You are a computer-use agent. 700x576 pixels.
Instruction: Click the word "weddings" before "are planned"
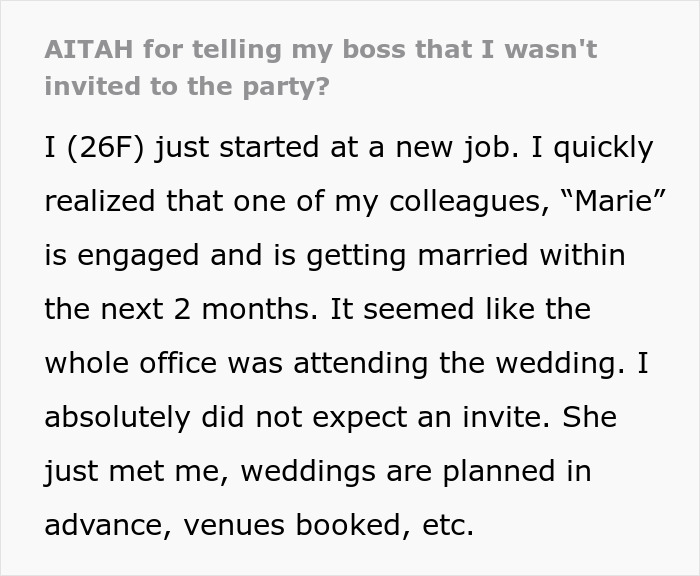coord(308,472)
